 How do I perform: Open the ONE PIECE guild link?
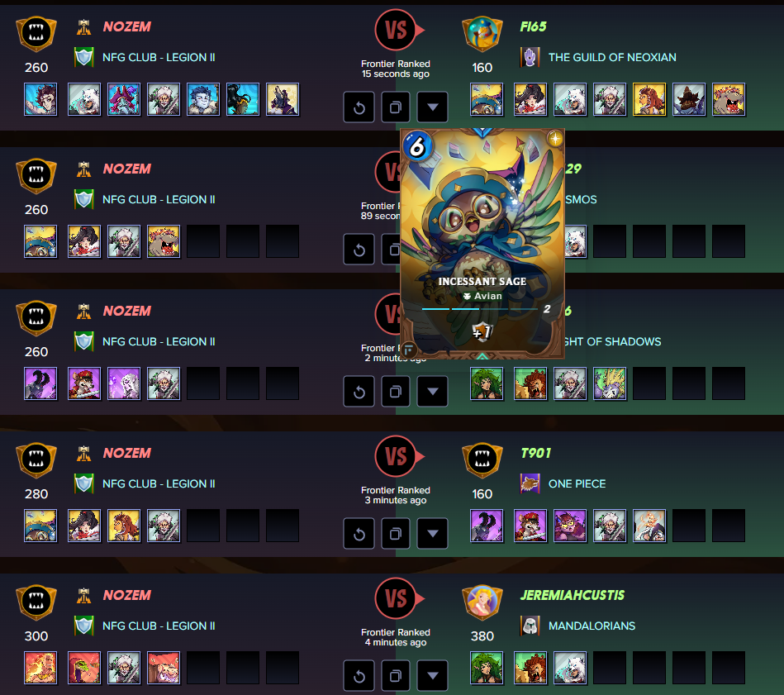click(x=577, y=484)
